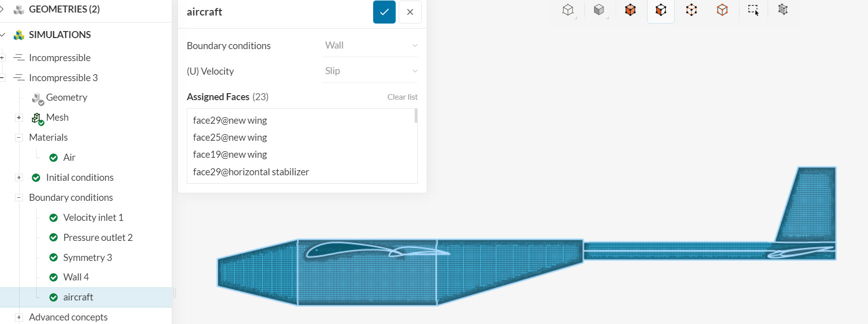
Task: Collapse the Materials tree node
Action: tap(19, 138)
